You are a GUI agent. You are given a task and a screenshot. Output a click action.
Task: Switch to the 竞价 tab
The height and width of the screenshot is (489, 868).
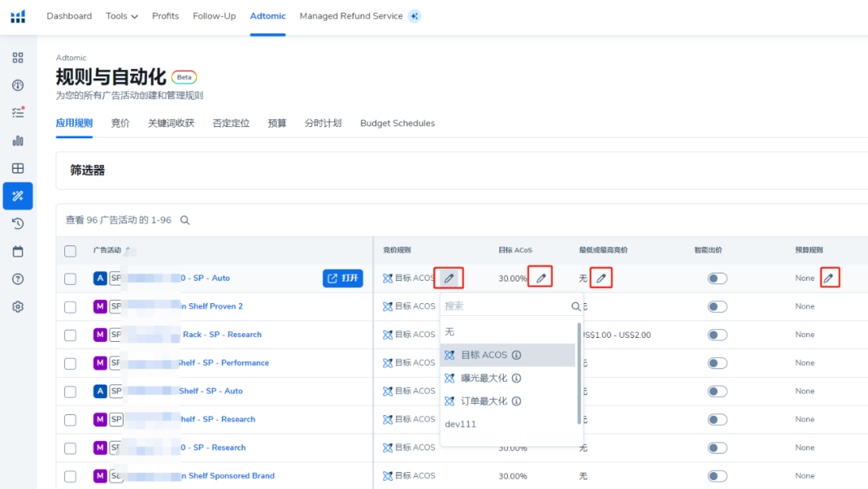[120, 123]
